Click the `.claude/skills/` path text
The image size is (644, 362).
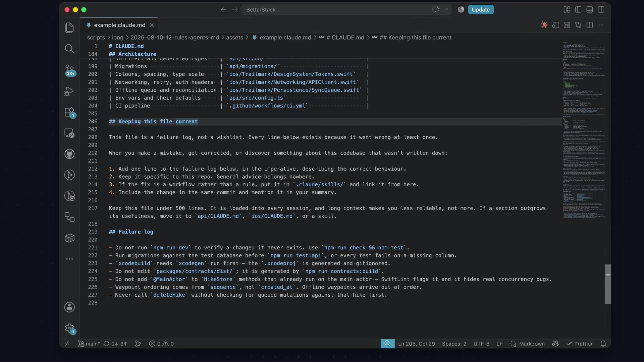click(x=319, y=184)
